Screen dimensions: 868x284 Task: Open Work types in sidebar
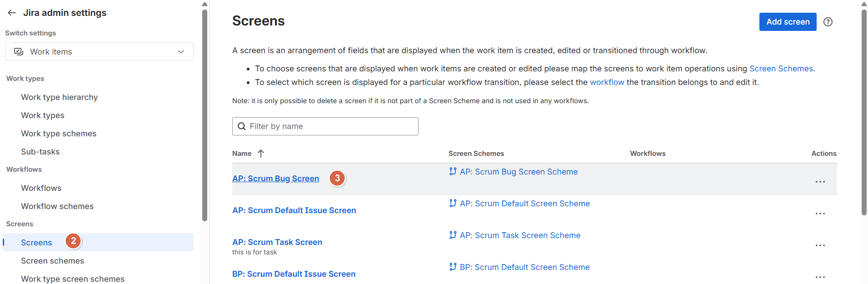[x=43, y=115]
